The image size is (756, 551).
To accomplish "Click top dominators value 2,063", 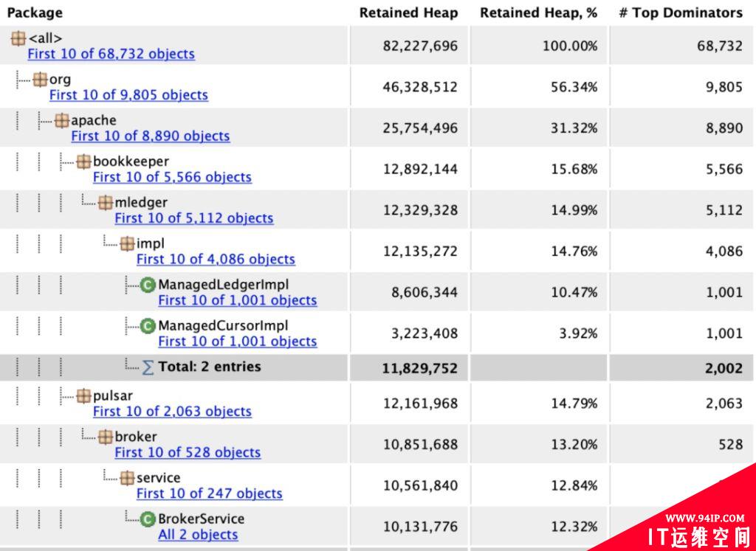I will (724, 403).
